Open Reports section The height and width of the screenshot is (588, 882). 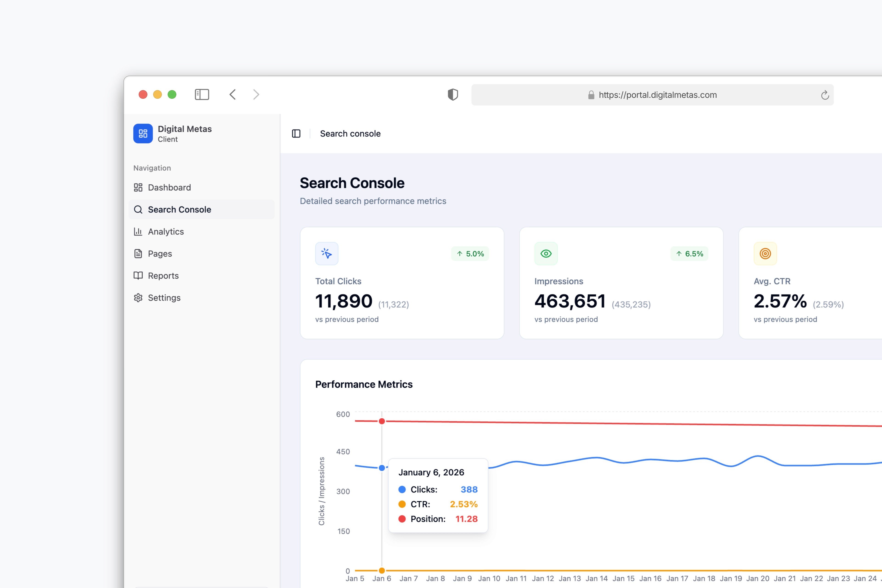pyautogui.click(x=163, y=276)
